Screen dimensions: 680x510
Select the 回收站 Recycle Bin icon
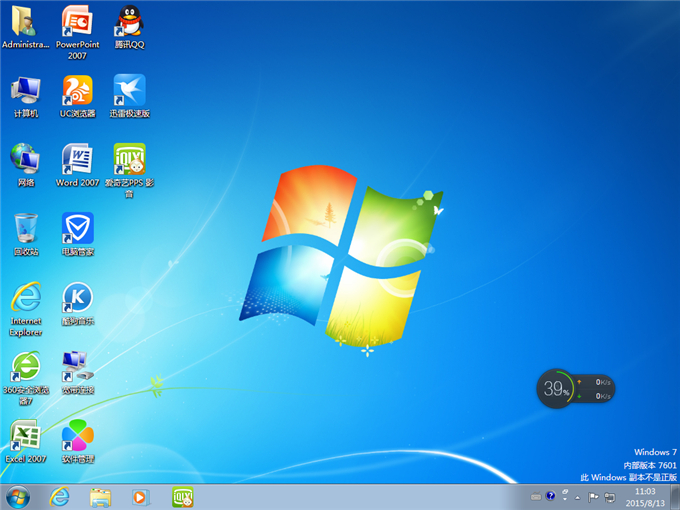tap(26, 234)
